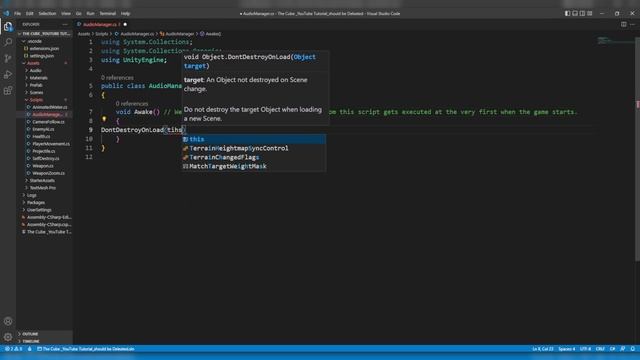The image size is (640, 360).
Task: Open the Accounts menu icon
Action: [x=8, y=321]
